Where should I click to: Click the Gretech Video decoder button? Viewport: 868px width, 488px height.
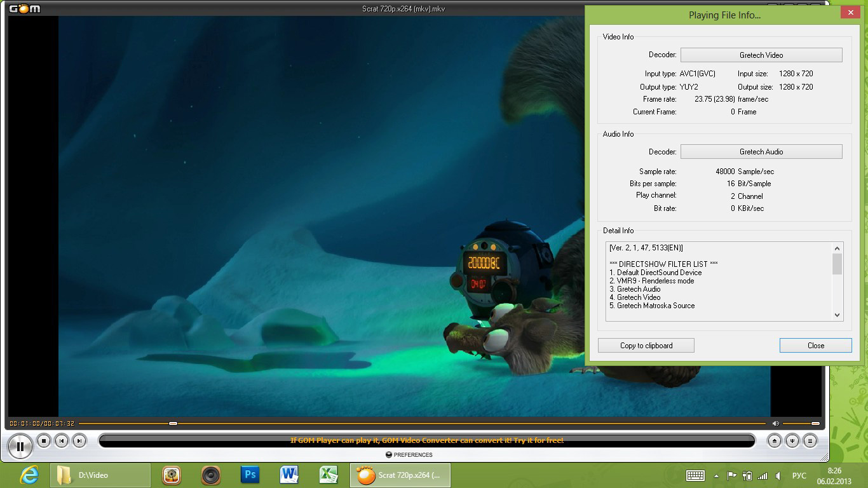pos(761,55)
